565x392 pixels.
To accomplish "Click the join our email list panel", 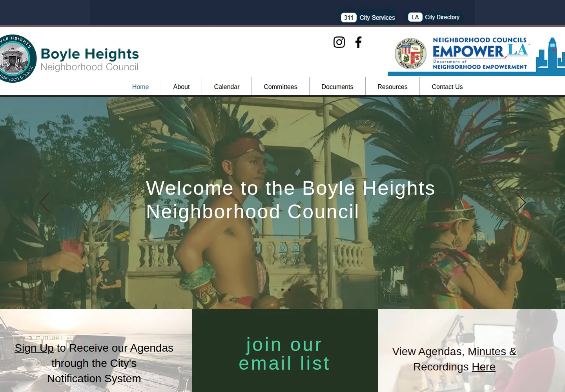I will (x=285, y=350).
